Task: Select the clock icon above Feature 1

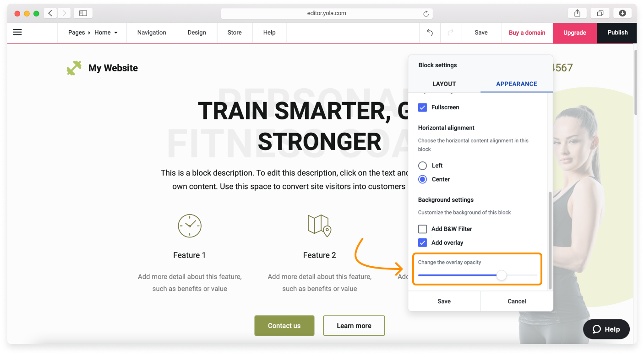Action: pos(190,226)
